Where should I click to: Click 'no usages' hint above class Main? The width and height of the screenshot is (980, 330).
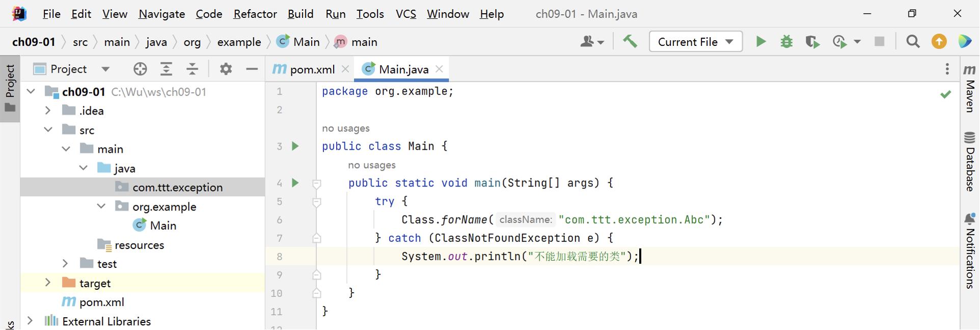[346, 128]
